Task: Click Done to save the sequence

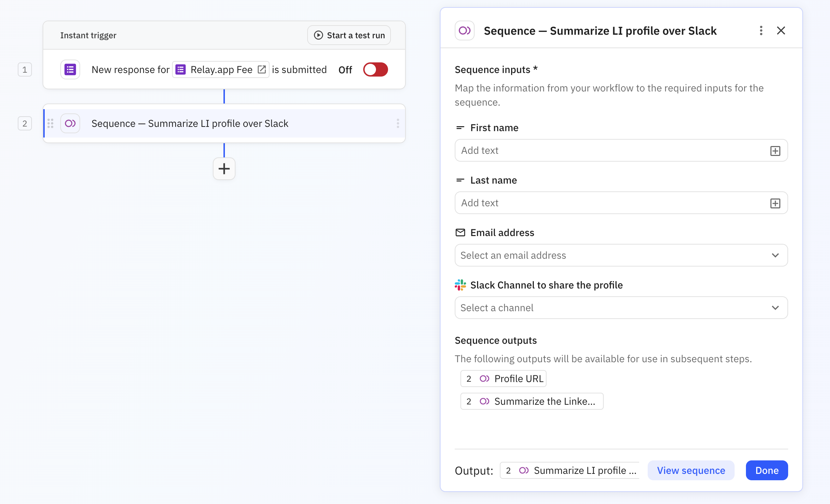Action: tap(767, 470)
